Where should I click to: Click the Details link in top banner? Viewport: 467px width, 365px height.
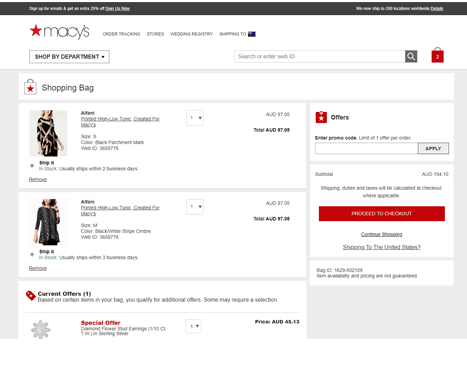tap(437, 9)
